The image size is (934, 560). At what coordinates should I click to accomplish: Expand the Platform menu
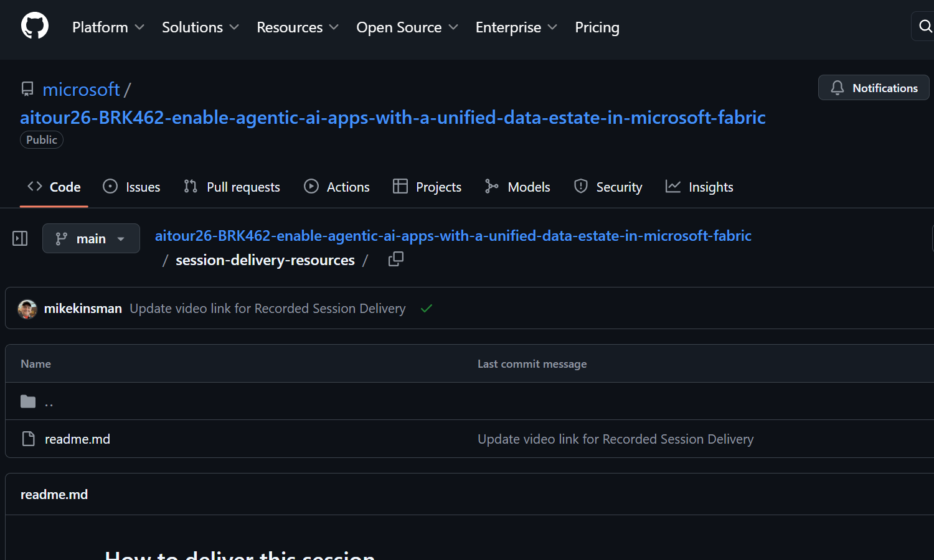pos(108,27)
